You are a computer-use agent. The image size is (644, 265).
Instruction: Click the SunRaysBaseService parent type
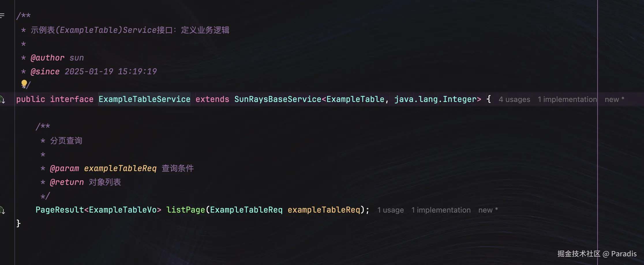coord(278,99)
